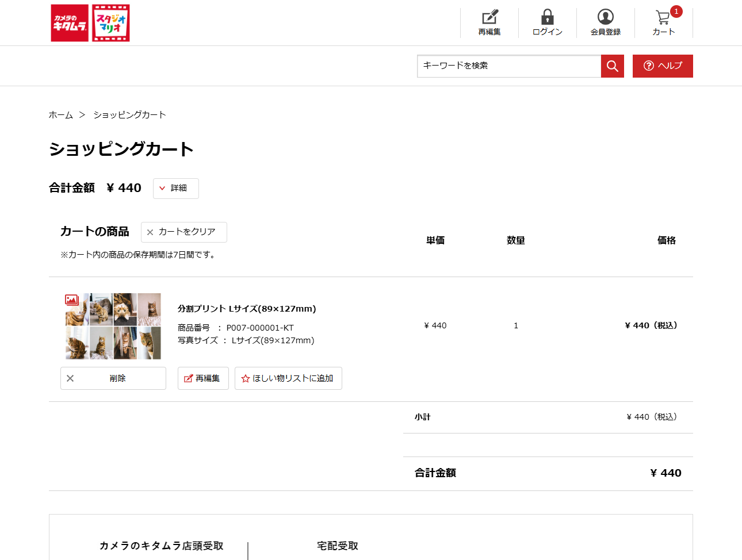Viewport: 742px width, 560px height.
Task: Expand the 詳細 total amount details
Action: (175, 188)
